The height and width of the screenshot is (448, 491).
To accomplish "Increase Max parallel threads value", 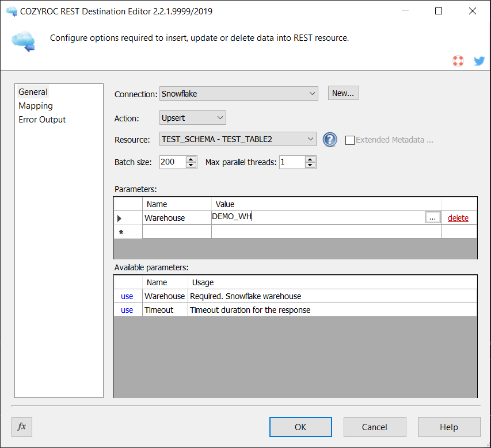I will point(310,159).
